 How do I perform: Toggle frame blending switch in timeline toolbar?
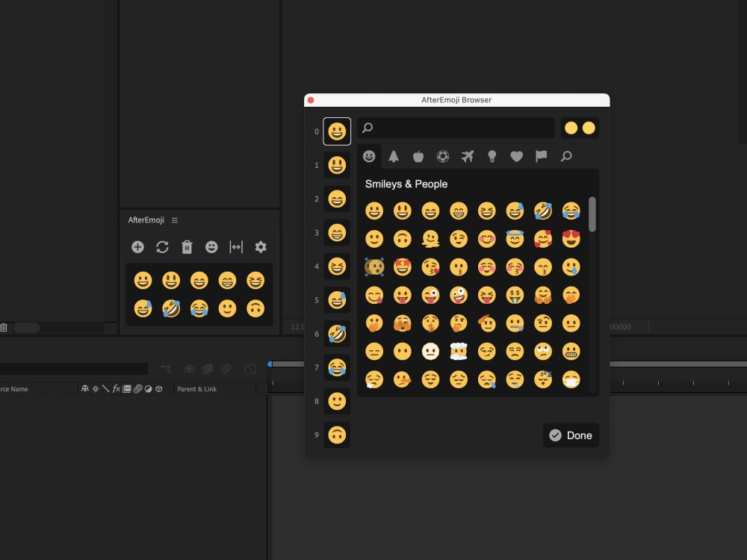pyautogui.click(x=208, y=369)
